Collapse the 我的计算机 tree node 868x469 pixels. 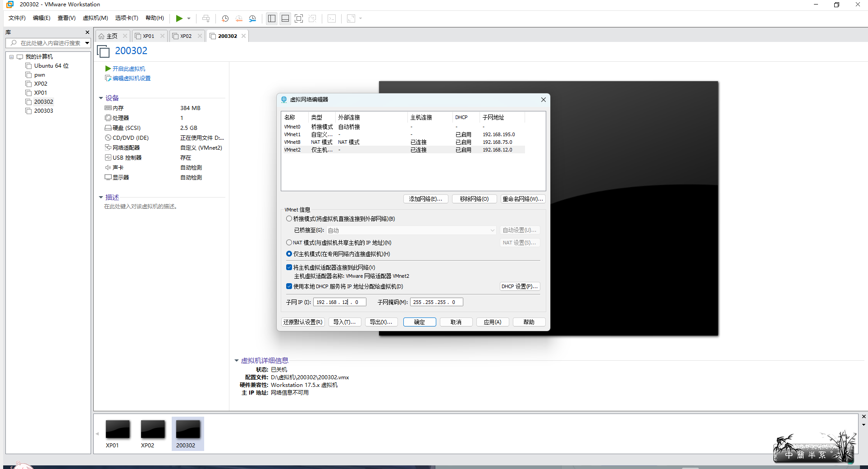click(x=12, y=57)
